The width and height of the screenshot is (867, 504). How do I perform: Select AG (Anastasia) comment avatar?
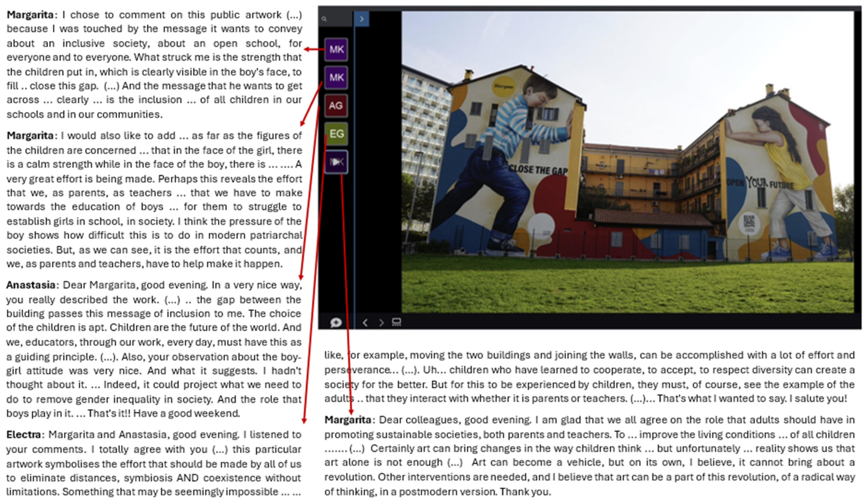pyautogui.click(x=336, y=106)
